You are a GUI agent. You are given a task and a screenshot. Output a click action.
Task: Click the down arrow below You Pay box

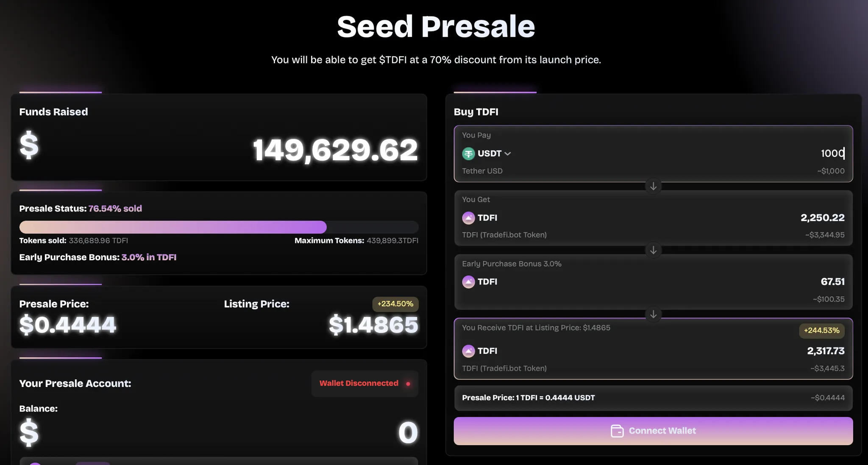point(653,186)
